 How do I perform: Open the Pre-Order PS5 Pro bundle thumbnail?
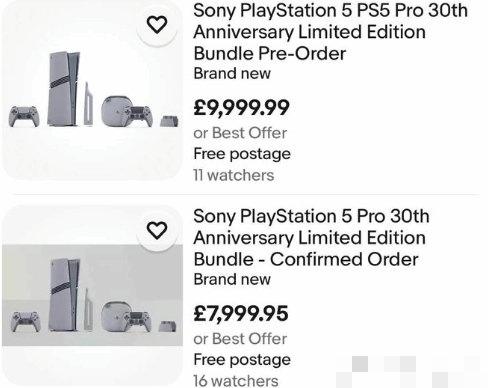point(92,90)
